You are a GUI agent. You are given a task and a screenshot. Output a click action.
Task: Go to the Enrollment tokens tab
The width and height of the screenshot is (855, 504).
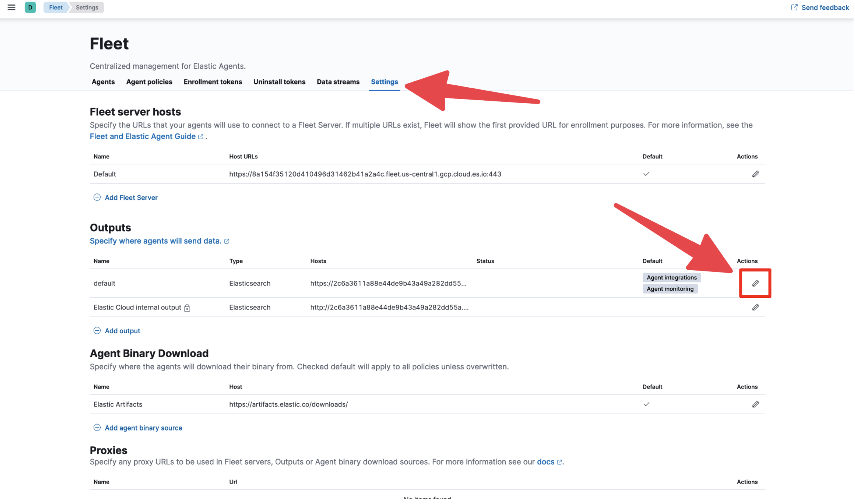pyautogui.click(x=213, y=82)
